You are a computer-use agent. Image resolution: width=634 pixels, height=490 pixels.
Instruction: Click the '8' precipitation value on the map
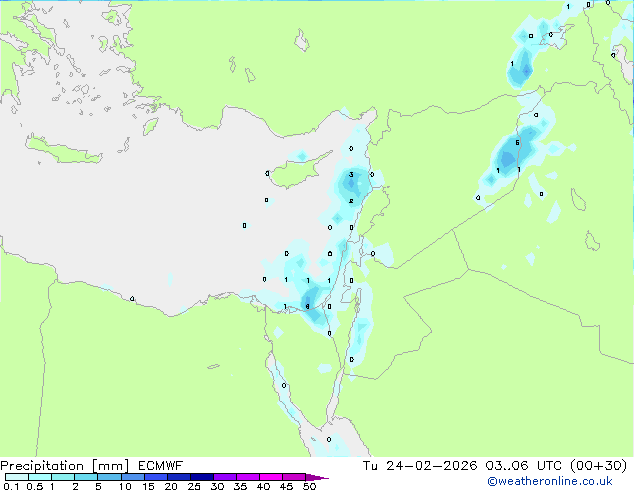click(x=307, y=306)
